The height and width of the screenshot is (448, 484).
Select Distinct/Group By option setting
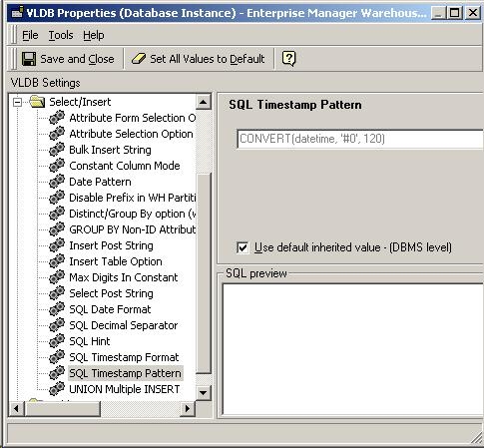(133, 214)
